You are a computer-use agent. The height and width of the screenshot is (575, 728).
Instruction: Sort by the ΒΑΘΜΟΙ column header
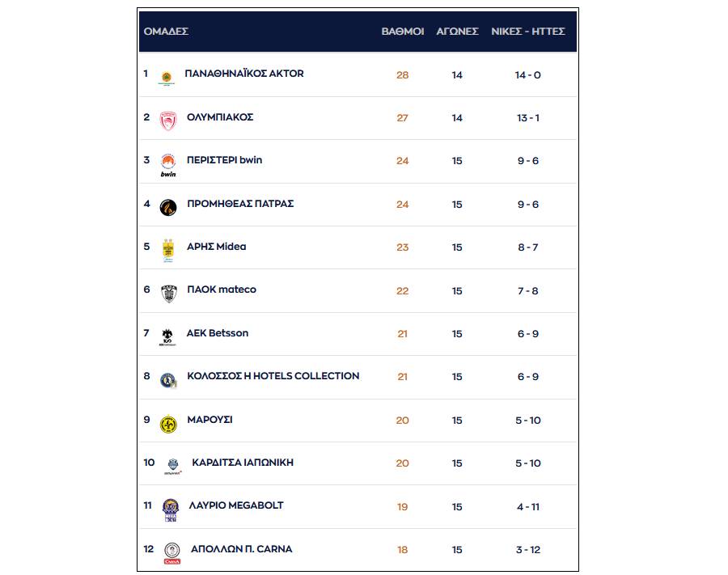pos(403,32)
